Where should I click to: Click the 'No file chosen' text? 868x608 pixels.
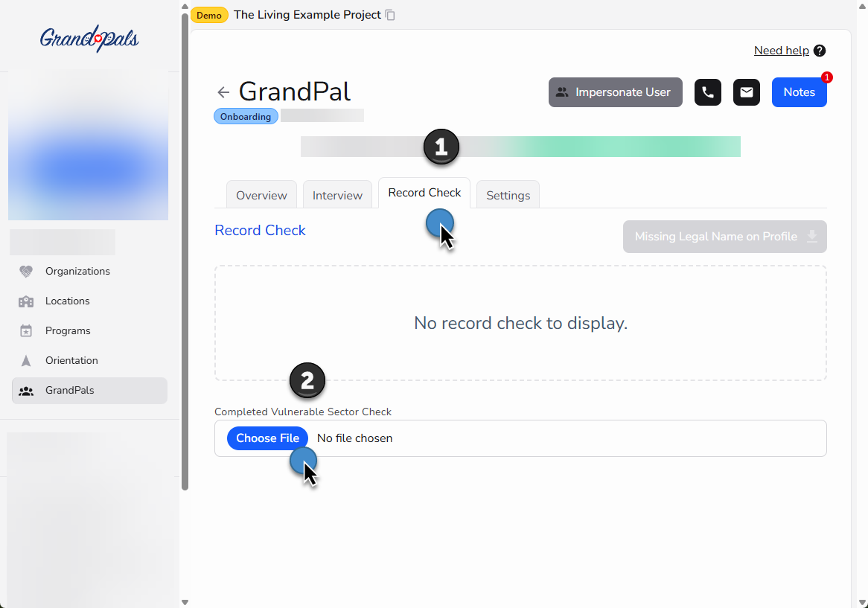[x=355, y=438]
